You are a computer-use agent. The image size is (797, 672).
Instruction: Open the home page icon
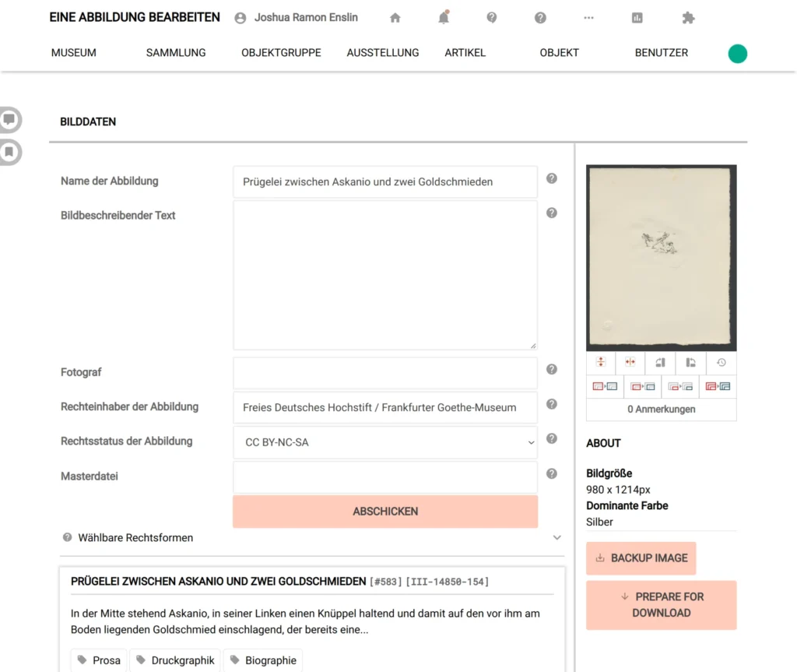tap(395, 18)
